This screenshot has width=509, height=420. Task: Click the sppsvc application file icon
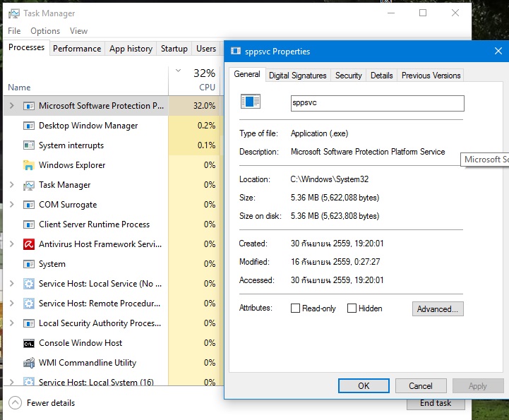coord(251,102)
